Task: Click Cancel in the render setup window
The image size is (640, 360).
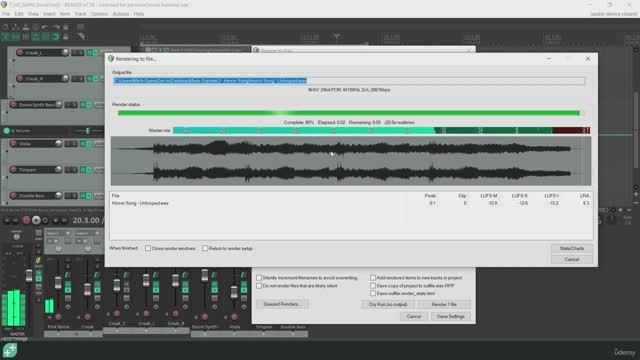Action: [413, 316]
